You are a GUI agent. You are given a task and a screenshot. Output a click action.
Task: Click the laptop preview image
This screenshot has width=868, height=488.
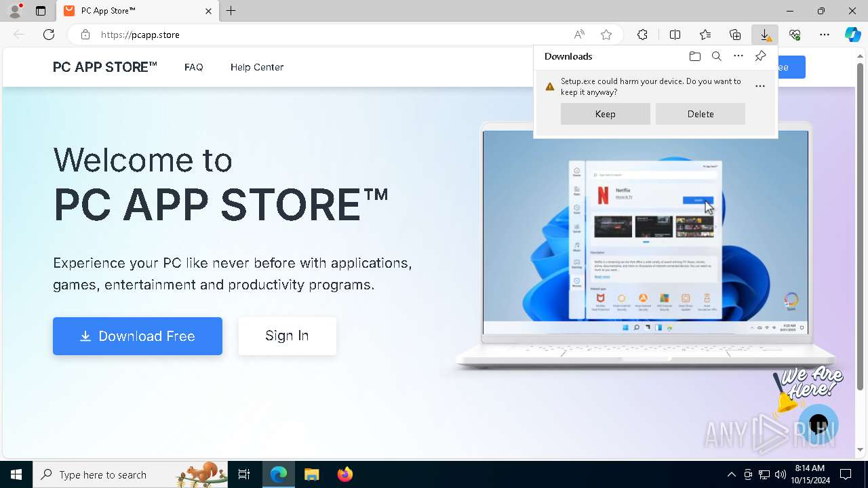pyautogui.click(x=646, y=245)
